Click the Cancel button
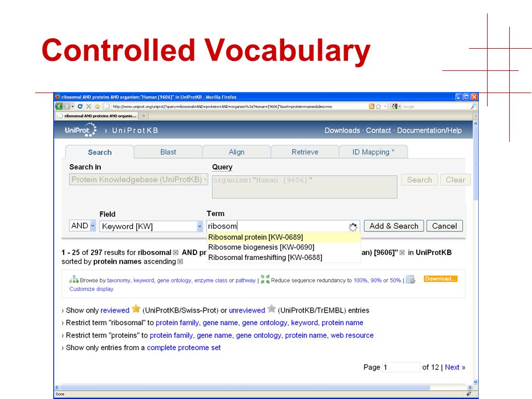 [444, 226]
